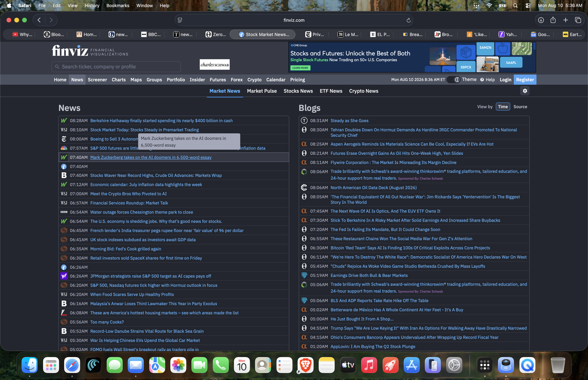The height and width of the screenshot is (380, 588).
Task: Open JPMorgan strategists S&P 500 target article
Action: tap(151, 276)
